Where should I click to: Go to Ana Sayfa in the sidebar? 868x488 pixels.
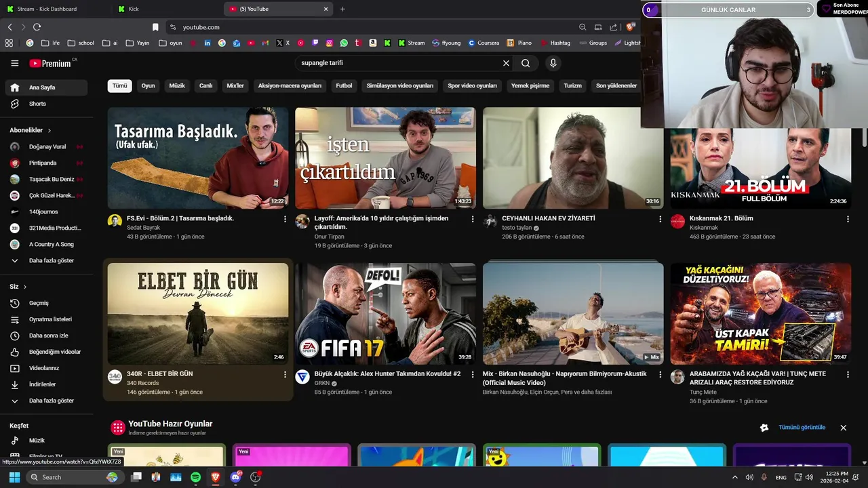click(46, 87)
